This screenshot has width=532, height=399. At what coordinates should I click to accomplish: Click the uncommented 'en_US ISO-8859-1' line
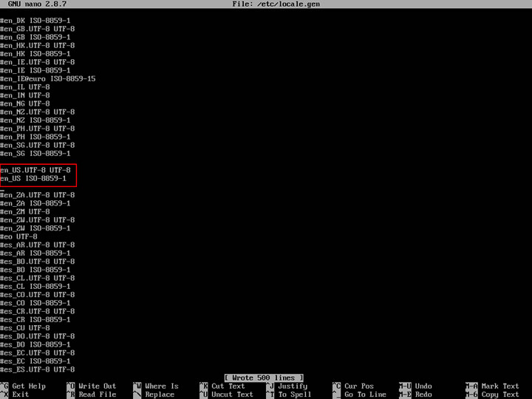tap(33, 179)
